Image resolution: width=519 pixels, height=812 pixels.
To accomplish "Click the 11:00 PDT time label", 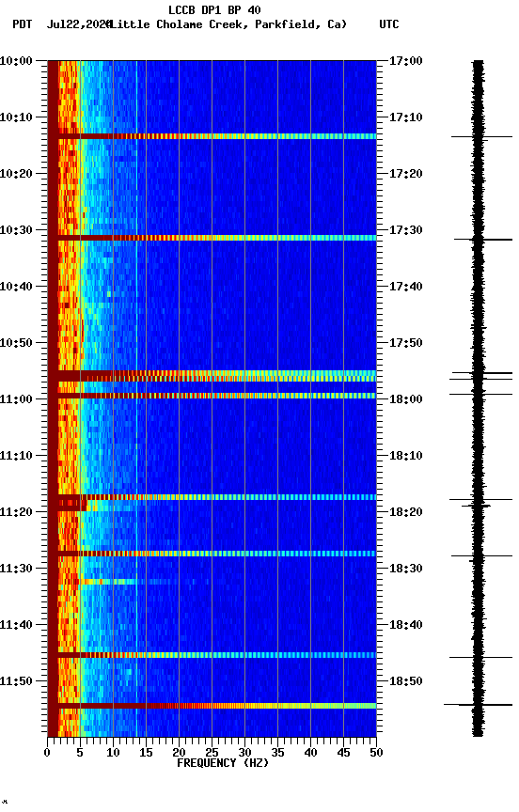I will [16, 399].
